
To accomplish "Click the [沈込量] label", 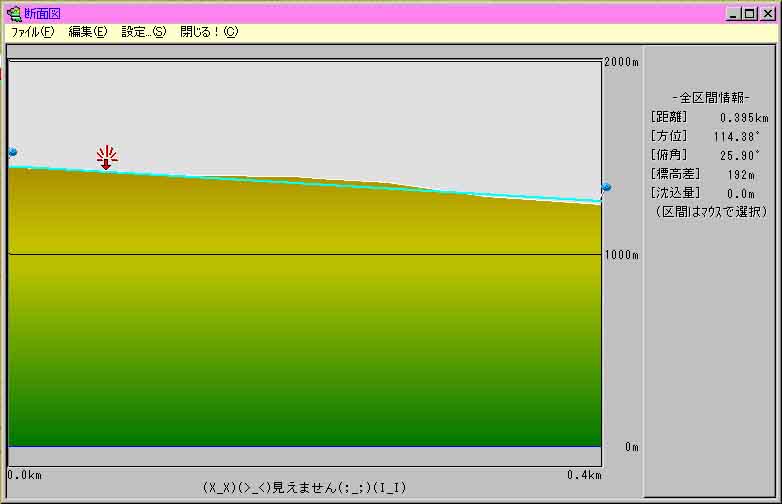I will (675, 193).
